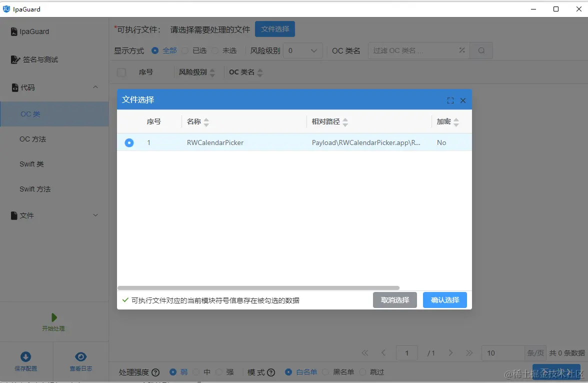Select RWCalendarPicker row radio button

click(x=129, y=142)
